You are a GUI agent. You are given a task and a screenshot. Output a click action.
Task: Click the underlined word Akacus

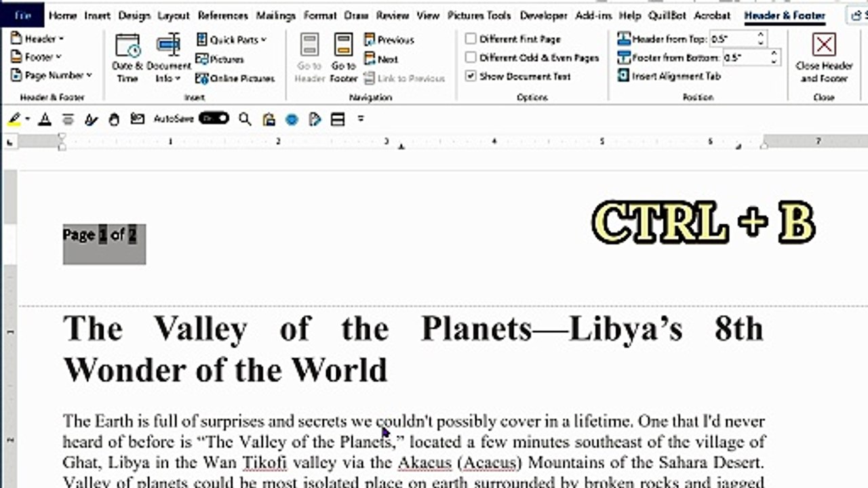pyautogui.click(x=425, y=463)
